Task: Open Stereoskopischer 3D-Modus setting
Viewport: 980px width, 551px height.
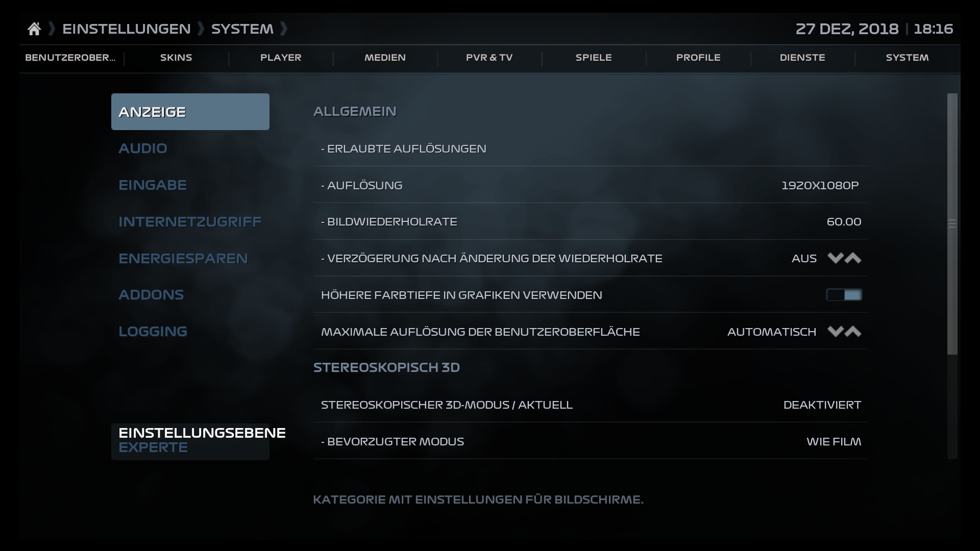Action: tap(561, 405)
